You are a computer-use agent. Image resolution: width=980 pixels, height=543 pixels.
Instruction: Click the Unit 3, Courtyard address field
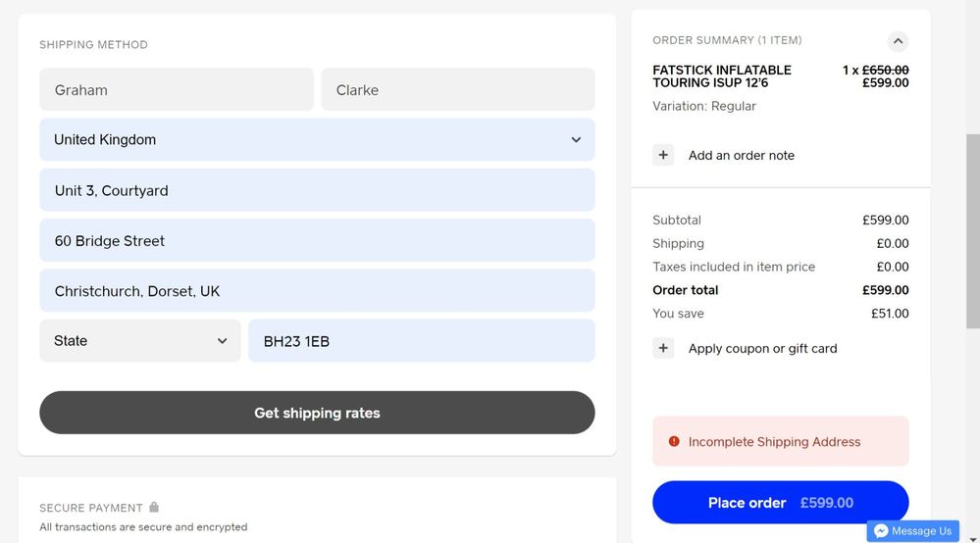pyautogui.click(x=317, y=190)
